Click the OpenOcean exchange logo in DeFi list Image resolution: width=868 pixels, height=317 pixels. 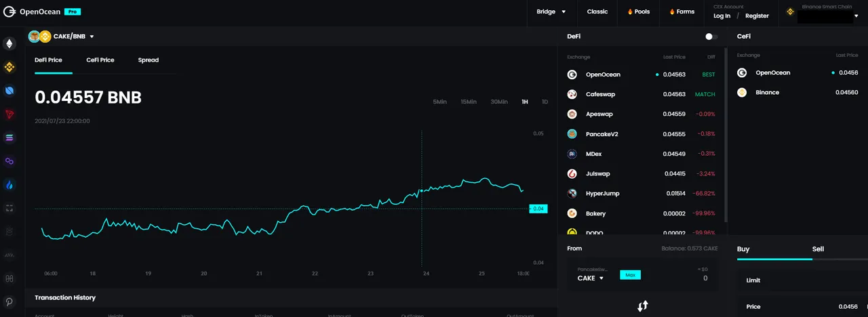(572, 75)
